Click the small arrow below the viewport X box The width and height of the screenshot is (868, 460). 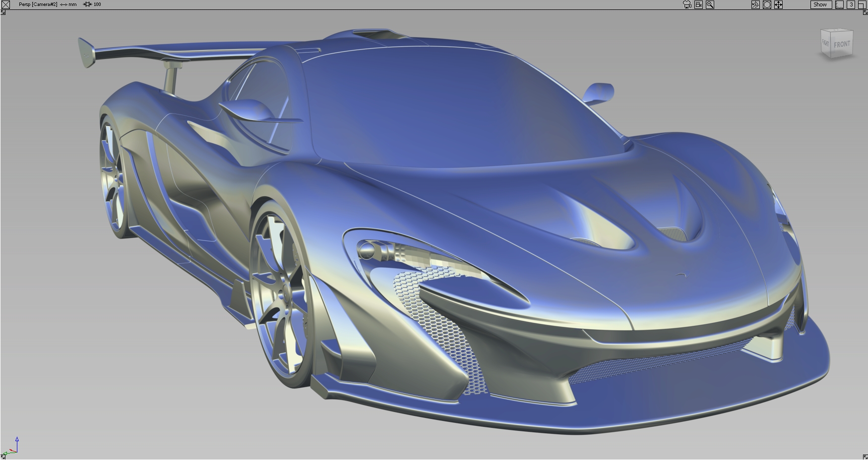(3, 12)
